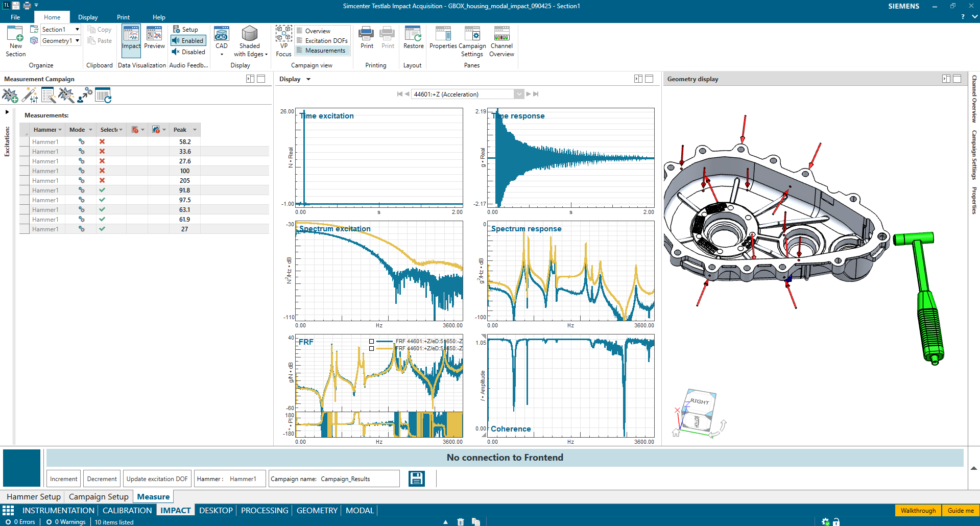Save the campaign using the floppy disk icon

416,479
